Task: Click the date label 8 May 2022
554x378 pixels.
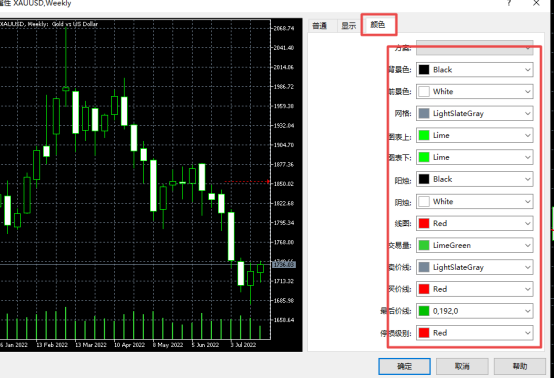Action: 168,345
